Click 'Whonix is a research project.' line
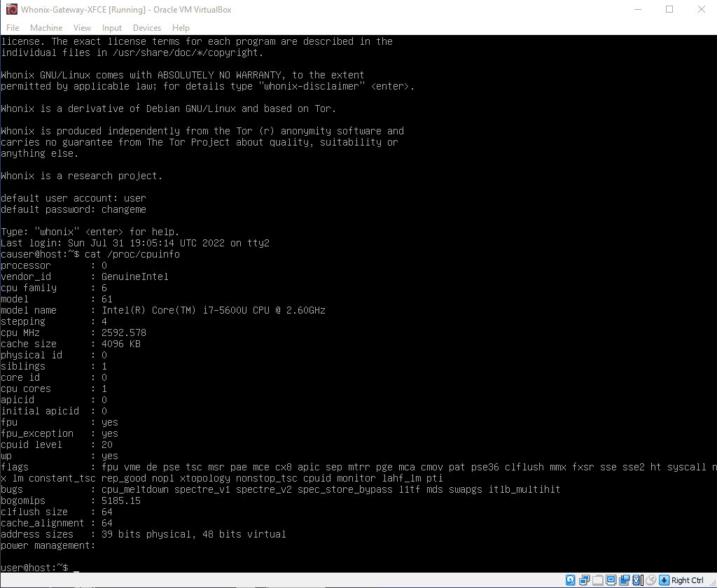This screenshot has height=588, width=717. [82, 176]
